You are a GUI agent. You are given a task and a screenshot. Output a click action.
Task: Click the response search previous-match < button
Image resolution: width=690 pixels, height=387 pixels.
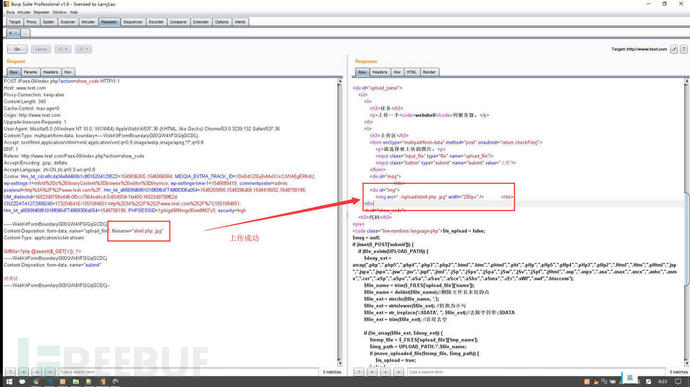click(x=372, y=372)
